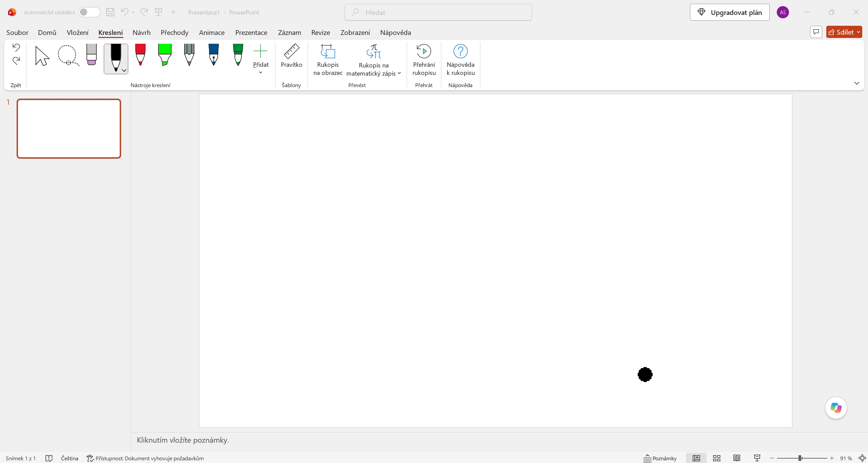
Task: Click the Sdílet button
Action: [841, 32]
